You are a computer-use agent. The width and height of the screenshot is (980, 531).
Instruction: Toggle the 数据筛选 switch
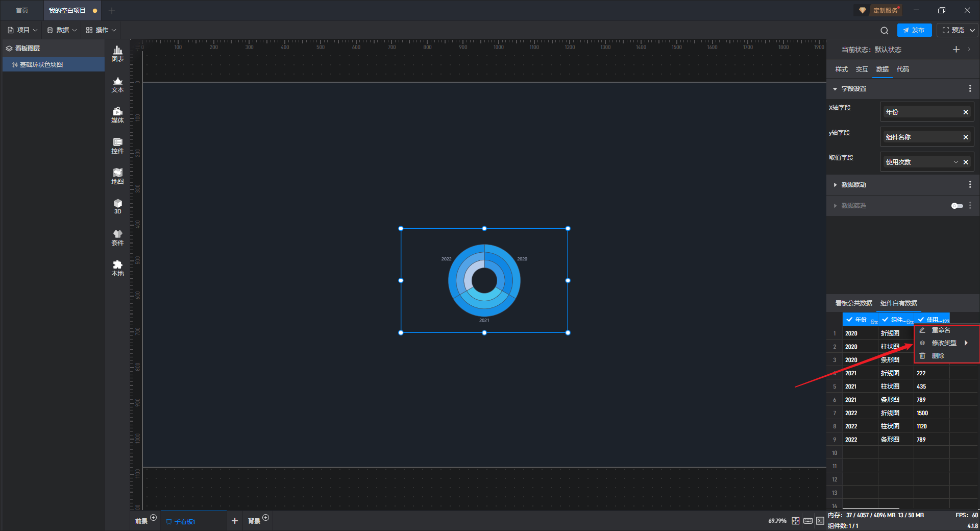point(957,206)
